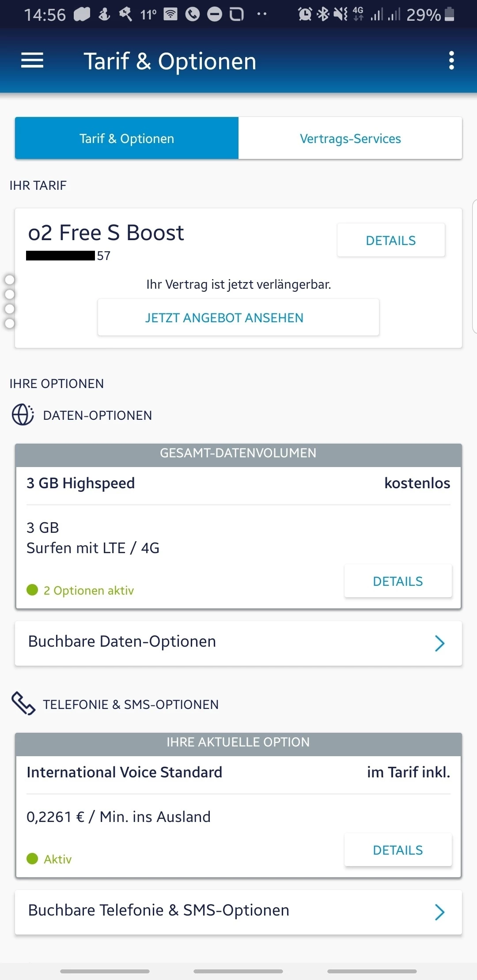477x980 pixels.
Task: Open details for o2 Free S Boost
Action: point(391,240)
